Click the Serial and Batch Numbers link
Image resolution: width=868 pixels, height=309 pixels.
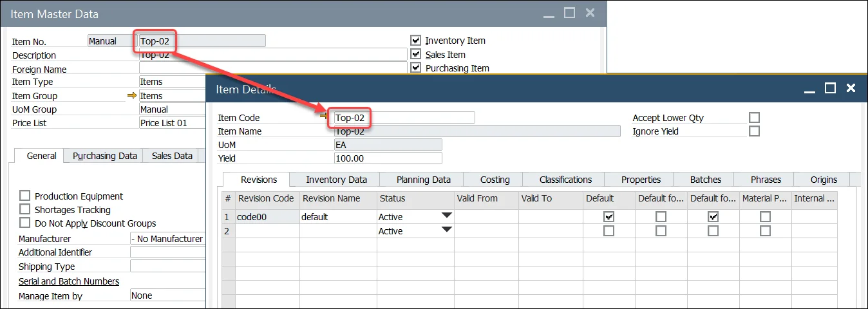69,281
